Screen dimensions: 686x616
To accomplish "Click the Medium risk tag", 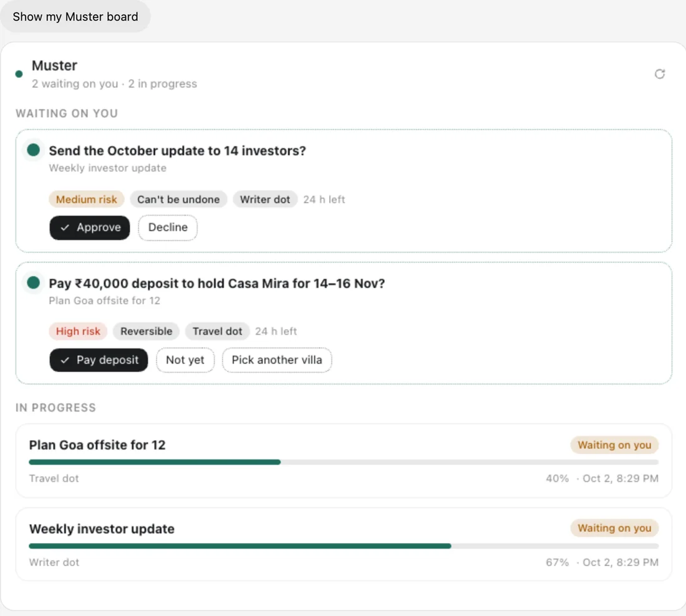I will pos(86,200).
